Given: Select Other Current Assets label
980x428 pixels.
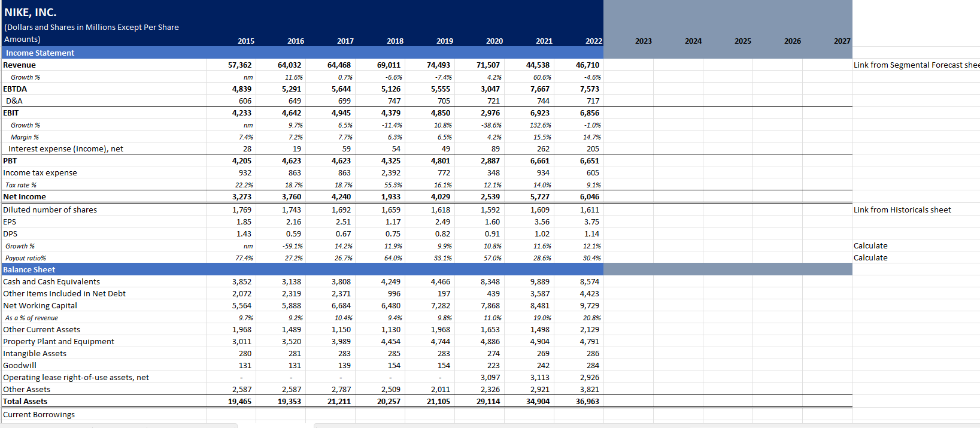Looking at the screenshot, I should tap(41, 329).
